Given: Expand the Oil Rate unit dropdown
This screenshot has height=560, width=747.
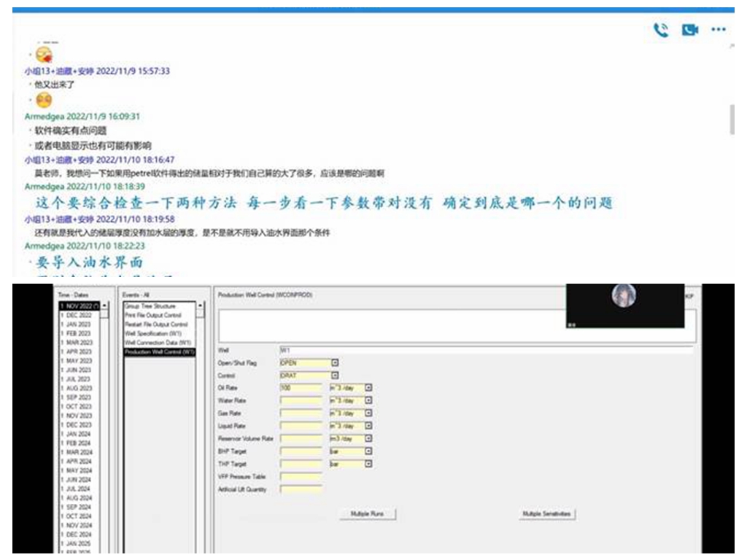Looking at the screenshot, I should (368, 388).
